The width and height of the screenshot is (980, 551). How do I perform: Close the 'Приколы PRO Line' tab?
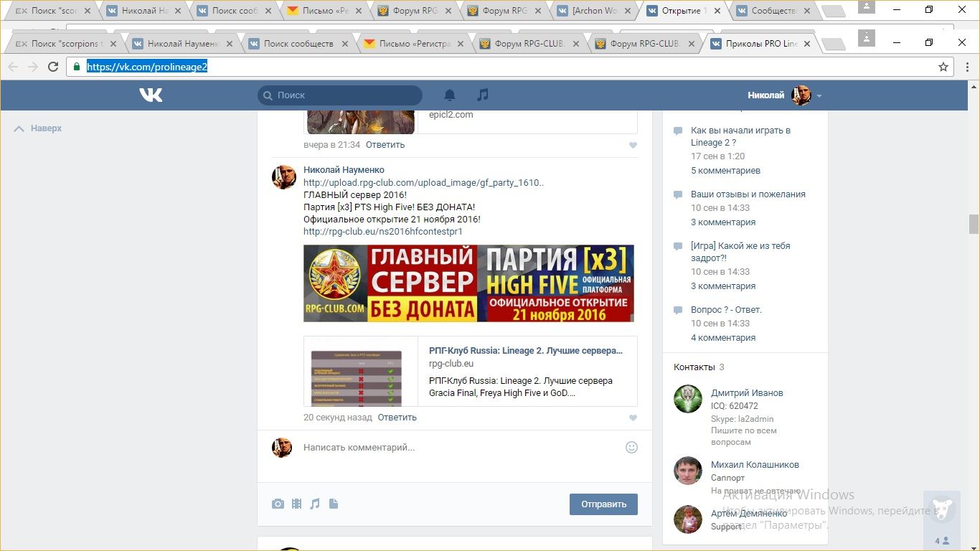pos(807,44)
